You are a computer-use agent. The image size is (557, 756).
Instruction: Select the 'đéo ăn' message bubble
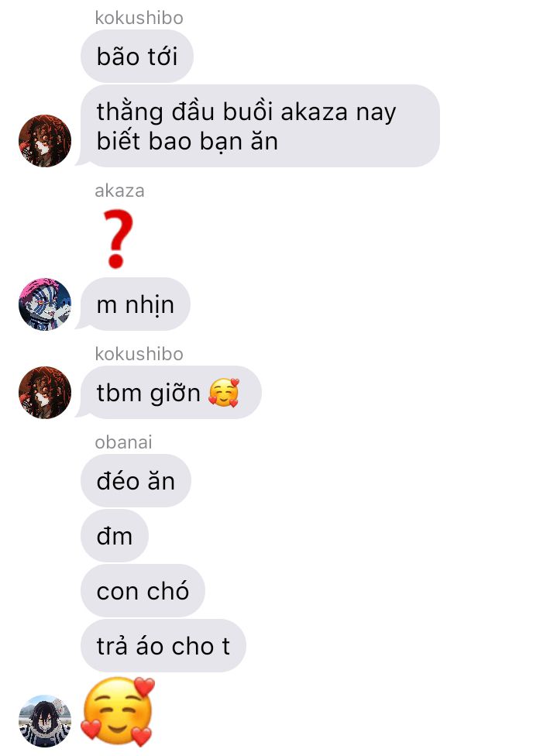click(136, 481)
